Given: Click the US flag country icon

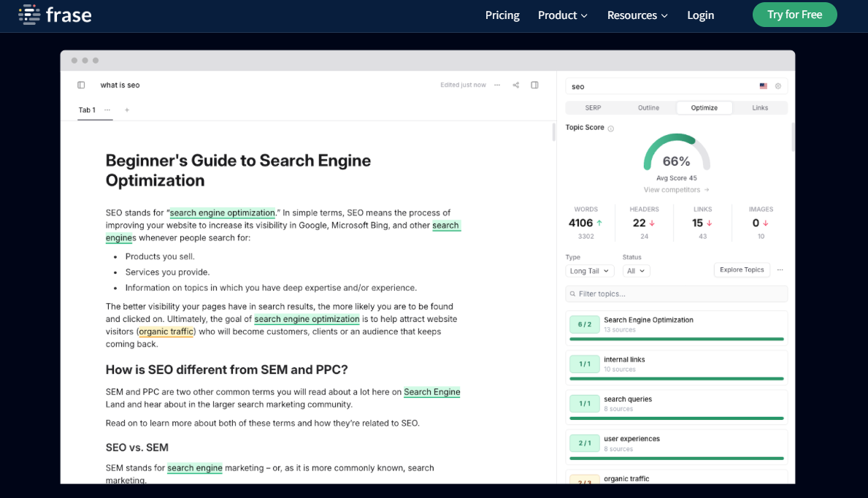Looking at the screenshot, I should coord(764,86).
